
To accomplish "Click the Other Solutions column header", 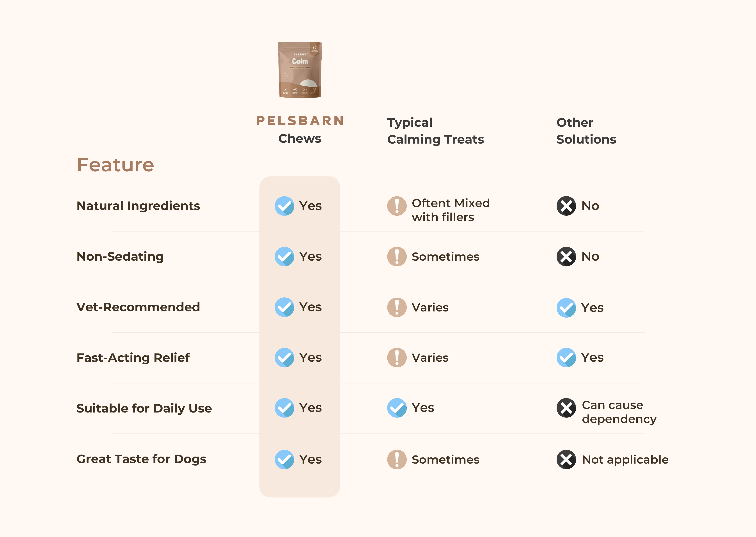I will (586, 131).
